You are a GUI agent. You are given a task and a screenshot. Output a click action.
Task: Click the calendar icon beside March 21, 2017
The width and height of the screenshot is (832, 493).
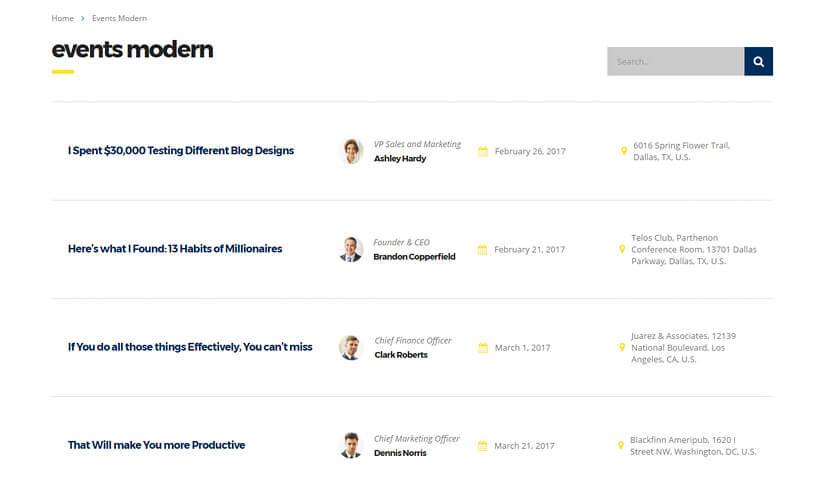pyautogui.click(x=483, y=446)
